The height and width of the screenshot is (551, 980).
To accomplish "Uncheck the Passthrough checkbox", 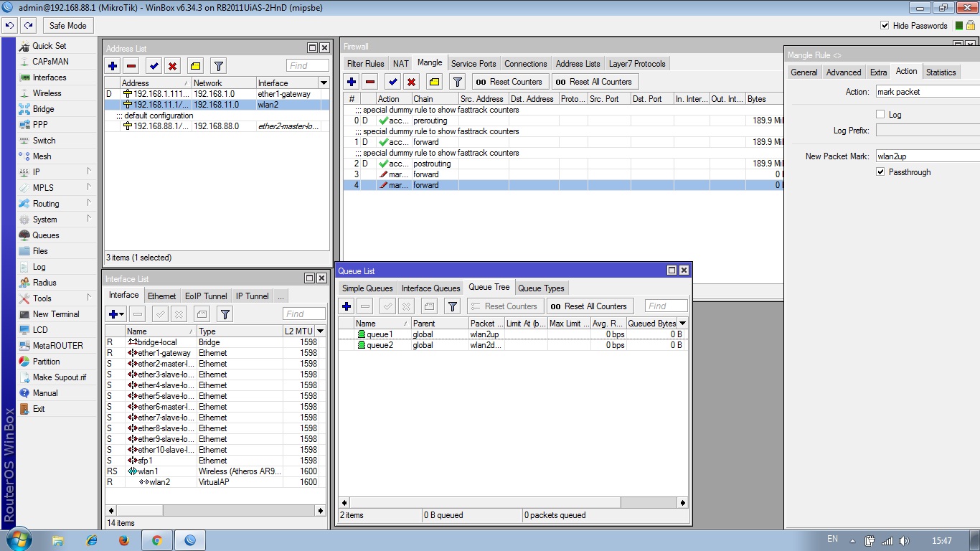I will (880, 172).
